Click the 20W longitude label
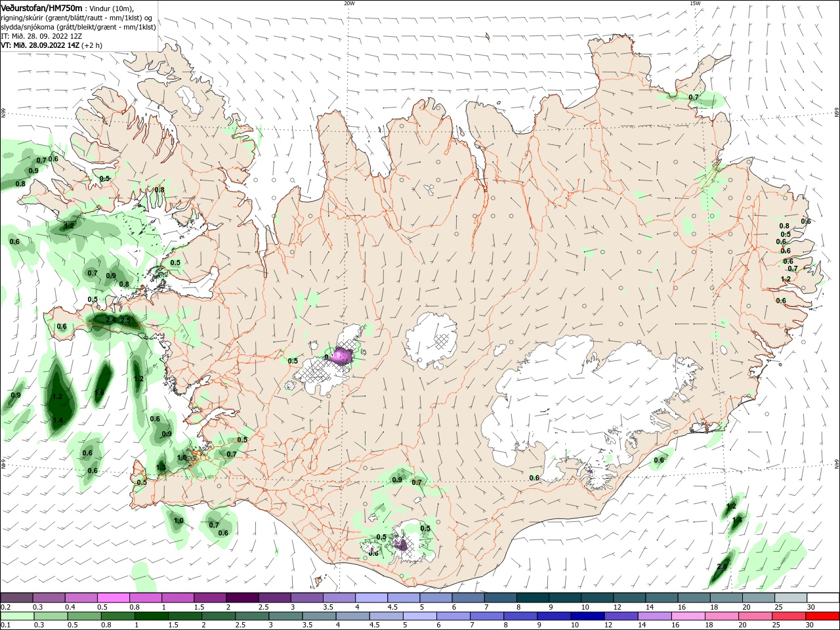Viewport: 840px width, 630px height. 349,3
